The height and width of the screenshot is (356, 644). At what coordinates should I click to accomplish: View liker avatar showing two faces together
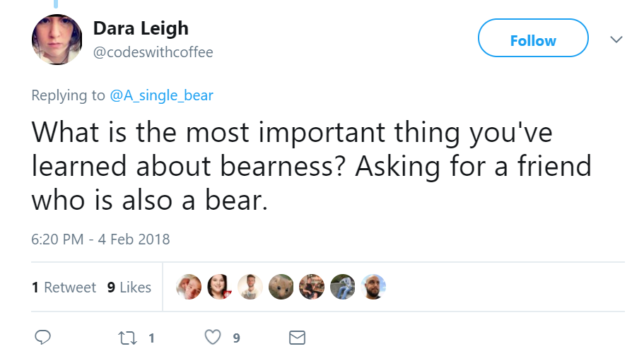[x=189, y=287]
